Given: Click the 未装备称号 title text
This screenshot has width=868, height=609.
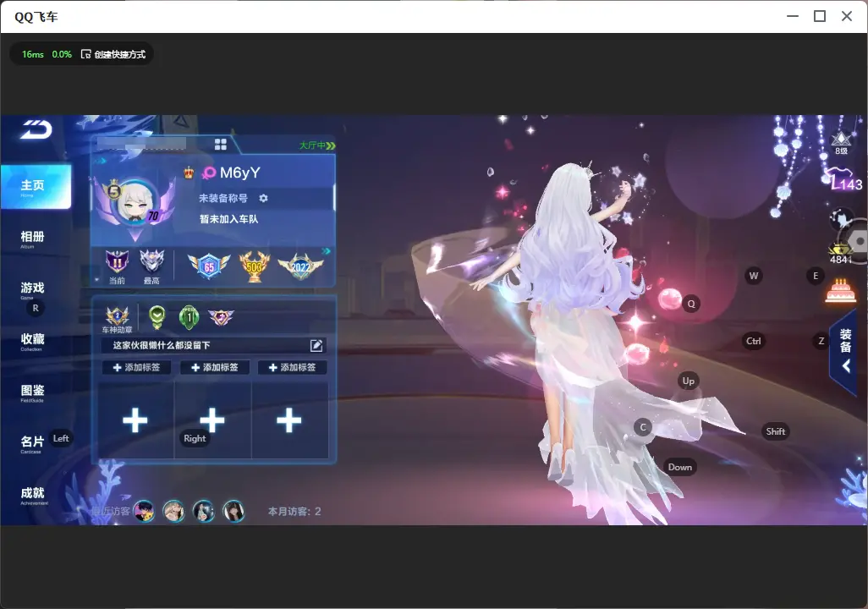Looking at the screenshot, I should [223, 198].
